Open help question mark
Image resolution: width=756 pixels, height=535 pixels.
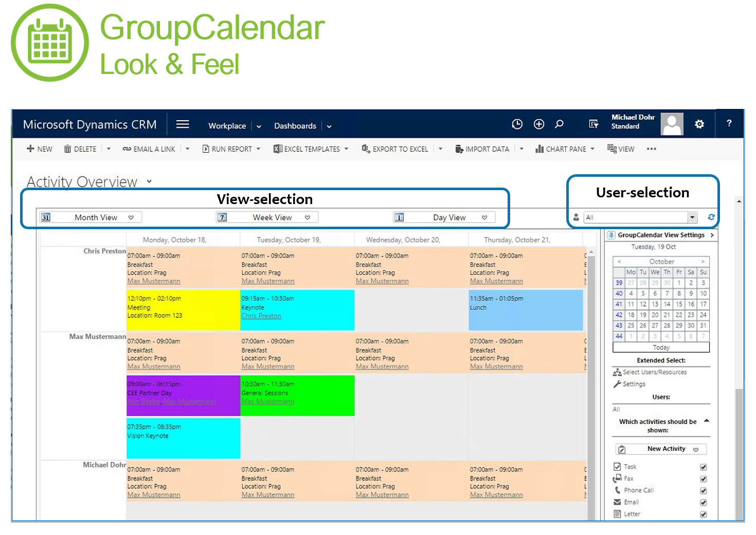729,123
